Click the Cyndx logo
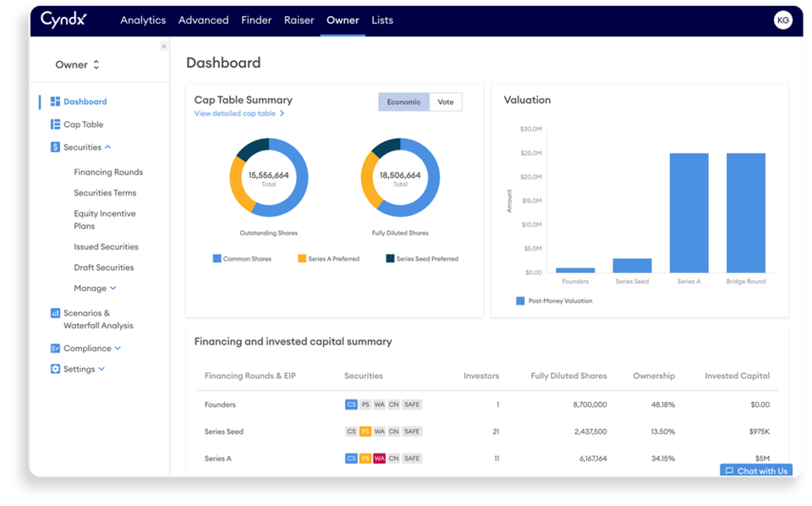812x506 pixels. pyautogui.click(x=63, y=19)
